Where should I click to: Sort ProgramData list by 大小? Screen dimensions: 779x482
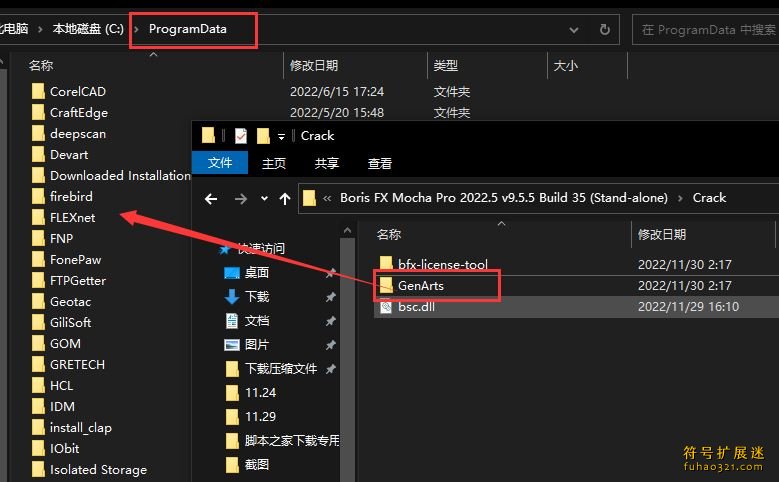coord(565,66)
